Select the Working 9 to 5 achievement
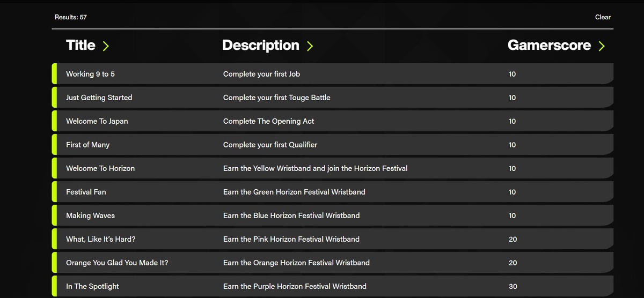The width and height of the screenshot is (644, 298). tap(90, 74)
